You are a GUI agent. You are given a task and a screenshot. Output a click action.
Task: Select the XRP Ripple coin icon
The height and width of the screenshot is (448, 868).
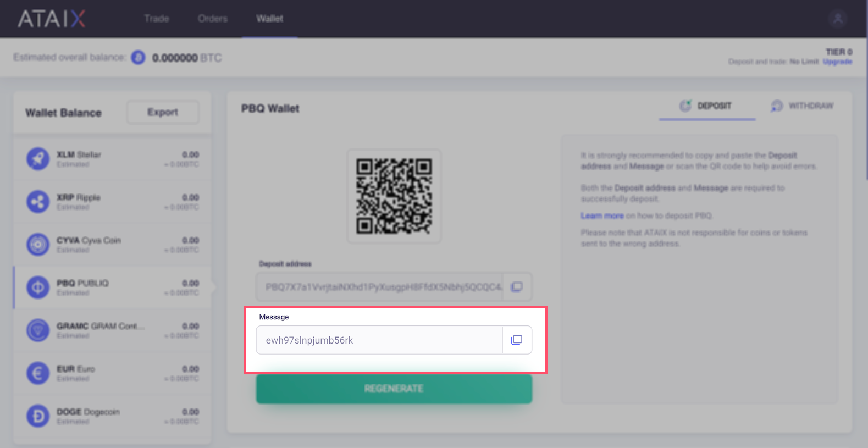(38, 202)
